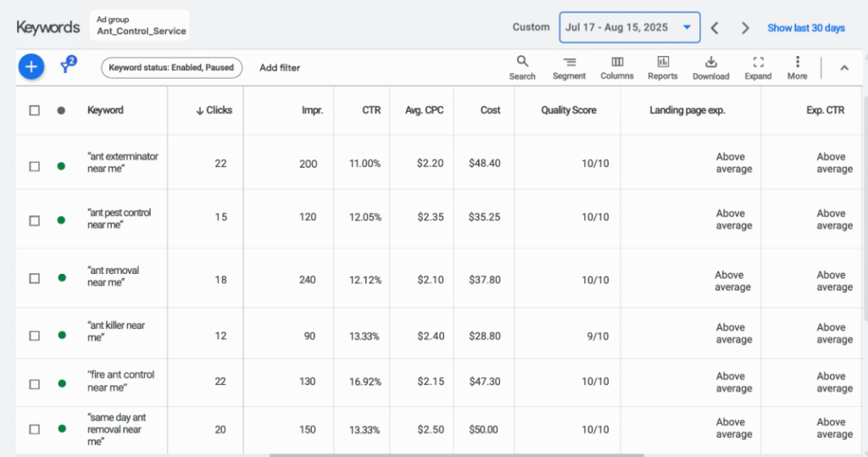Collapse the toolbar with chevron arrow
Screen dimensions: 868x457
pyautogui.click(x=843, y=68)
